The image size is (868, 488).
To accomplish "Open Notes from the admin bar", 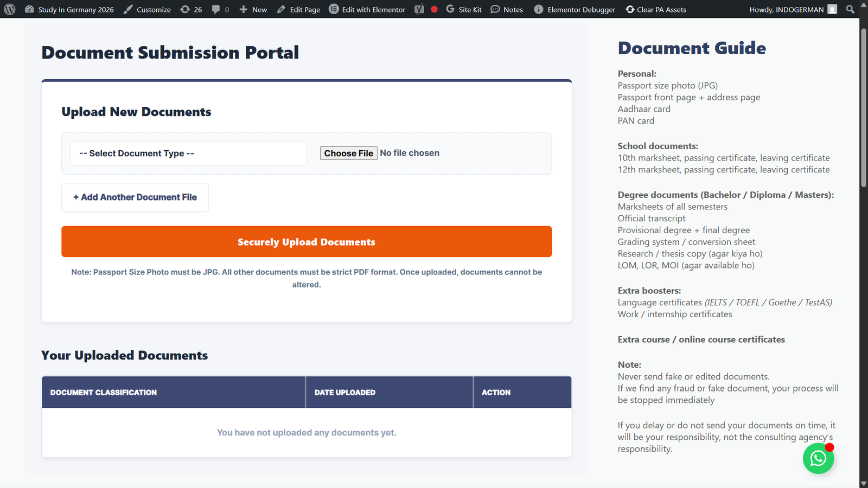I will (506, 9).
